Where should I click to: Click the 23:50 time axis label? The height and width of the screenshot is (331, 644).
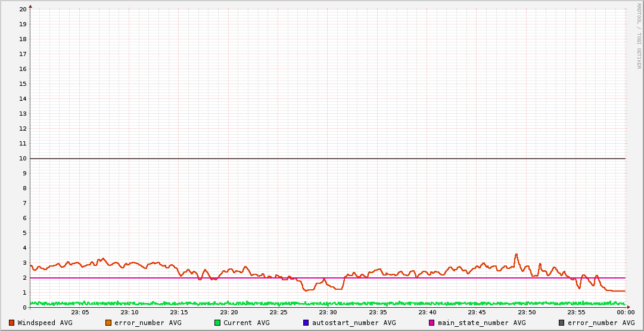tap(526, 312)
